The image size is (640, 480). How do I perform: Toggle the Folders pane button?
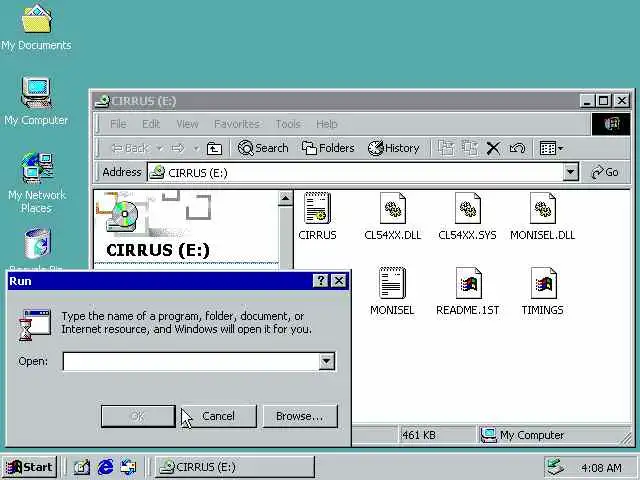[328, 148]
